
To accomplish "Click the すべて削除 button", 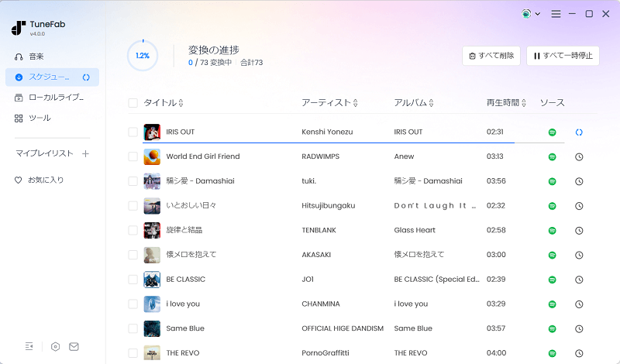I will pos(491,56).
